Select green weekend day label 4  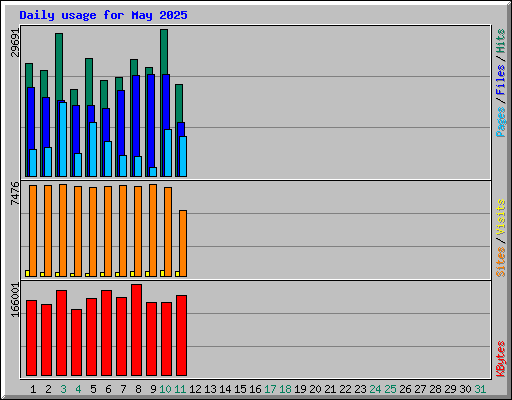tap(78, 389)
